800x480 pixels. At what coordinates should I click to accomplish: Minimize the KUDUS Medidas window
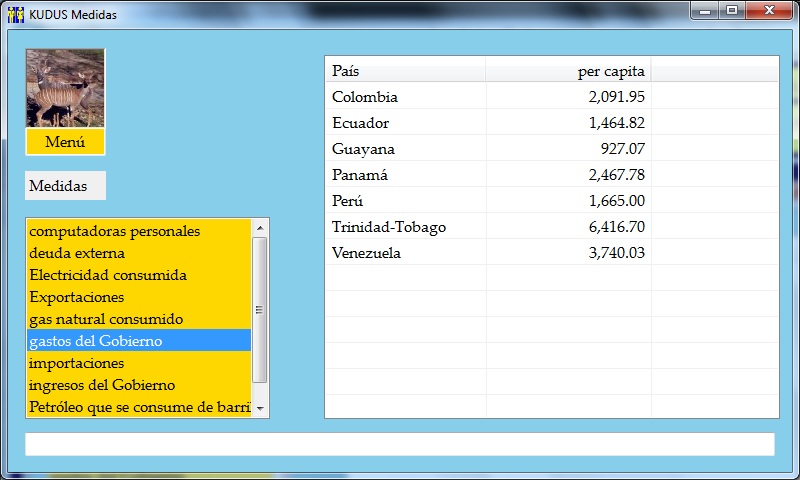[x=706, y=11]
